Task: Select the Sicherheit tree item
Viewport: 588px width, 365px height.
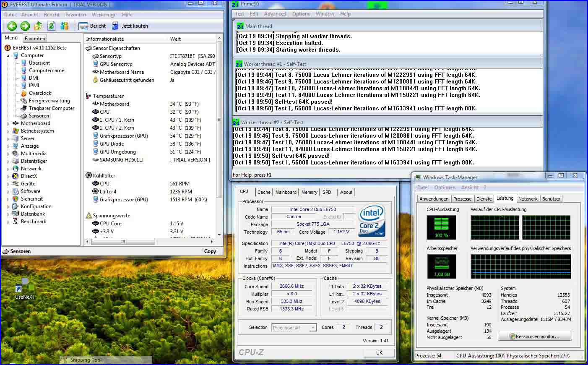Action: [x=32, y=199]
